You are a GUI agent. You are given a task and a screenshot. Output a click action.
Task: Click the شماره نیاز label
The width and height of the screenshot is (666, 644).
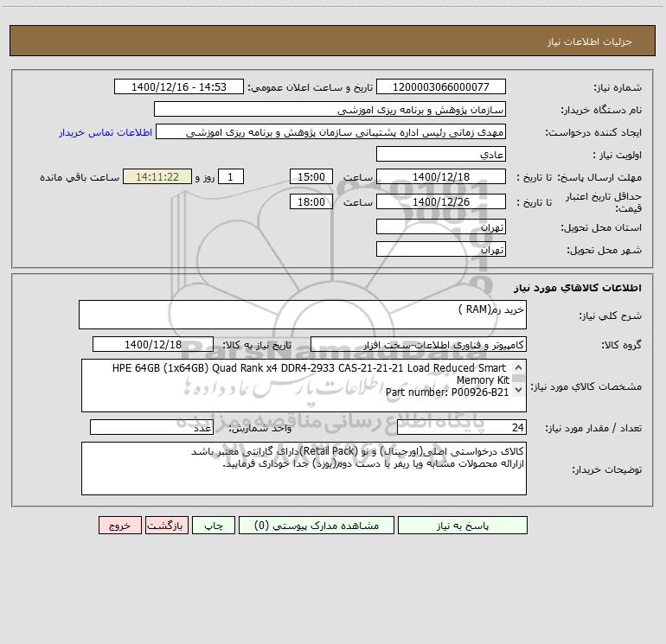[x=618, y=87]
